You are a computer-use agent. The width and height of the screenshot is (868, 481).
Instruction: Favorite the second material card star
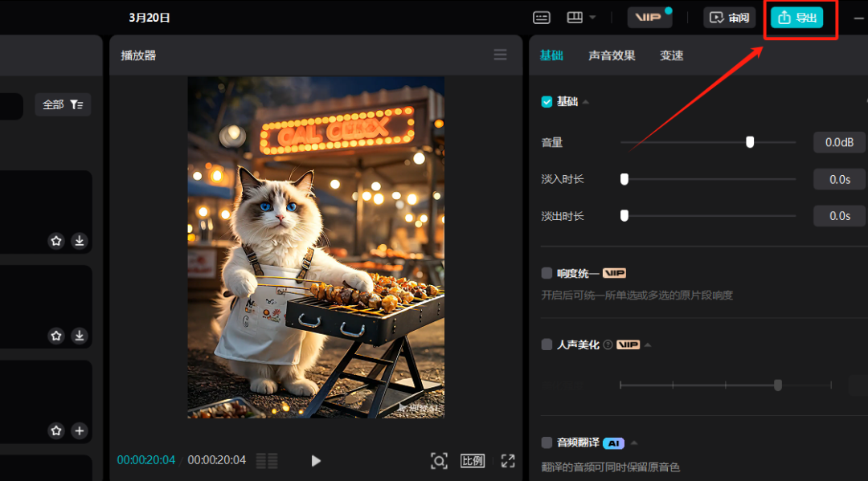[56, 336]
